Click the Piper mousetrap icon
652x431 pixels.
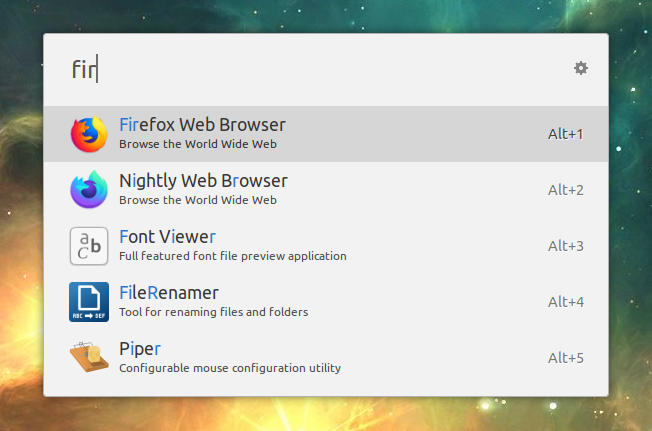tap(89, 357)
